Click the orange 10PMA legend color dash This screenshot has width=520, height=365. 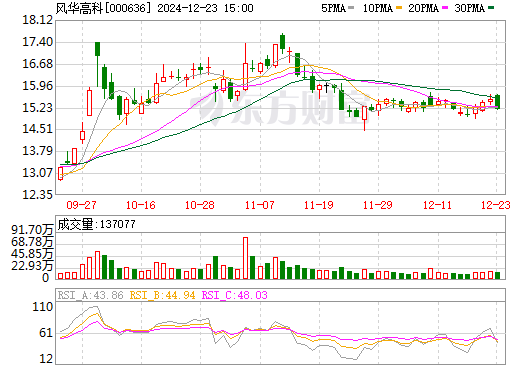click(x=399, y=7)
